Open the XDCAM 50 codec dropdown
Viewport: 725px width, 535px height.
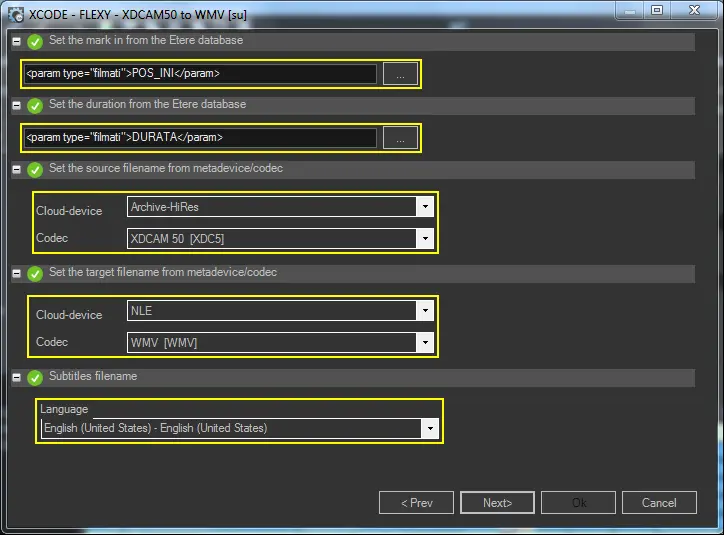(425, 238)
